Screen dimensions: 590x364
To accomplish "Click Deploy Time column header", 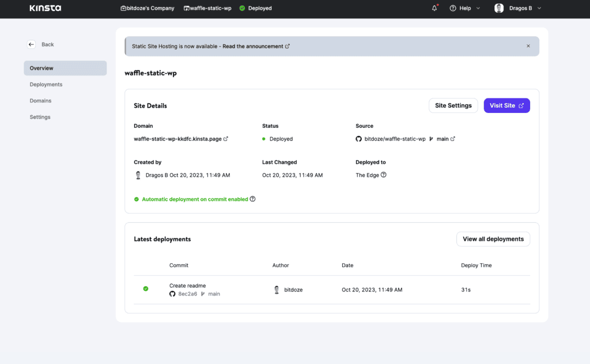I will (476, 265).
